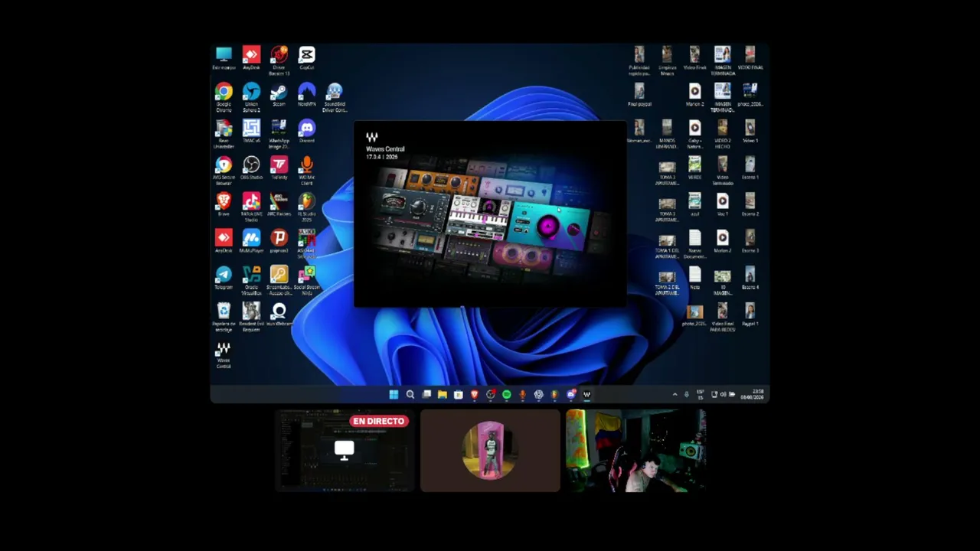The image size is (980, 551).
Task: Click the Oracle VirtualBox desktop icon
Action: click(251, 281)
